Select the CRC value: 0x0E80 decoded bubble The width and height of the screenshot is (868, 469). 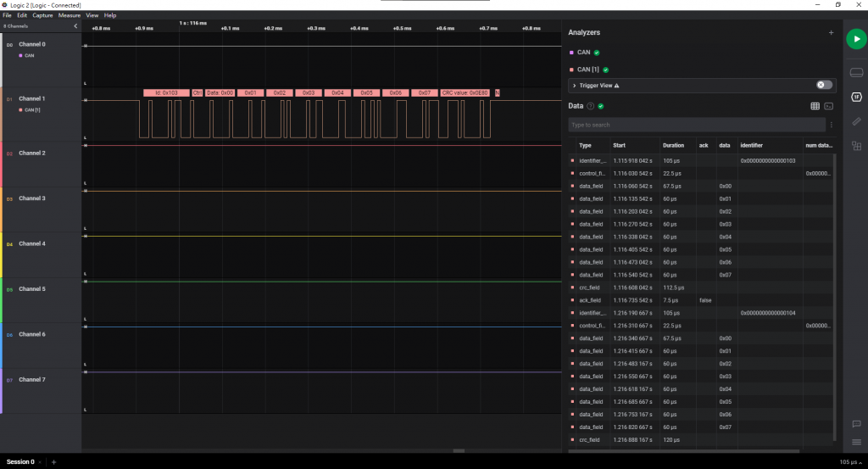coord(465,93)
